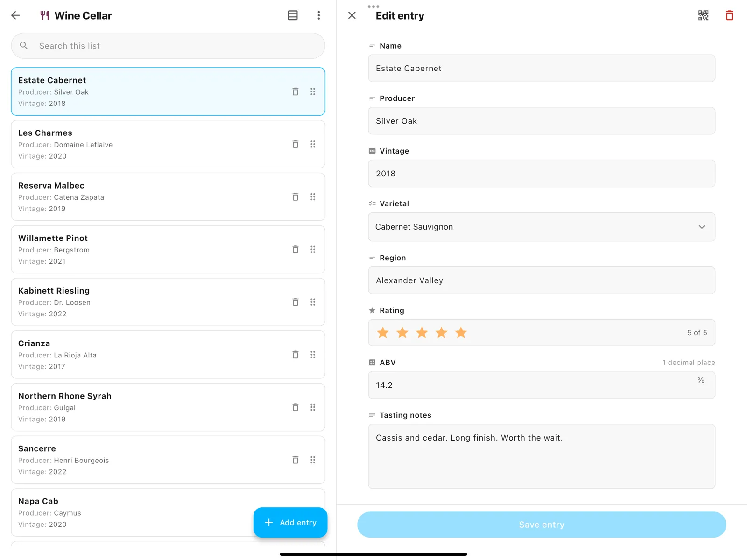Screen dimensions: 747x560
Task: Grab the Crianza drag handle
Action: pyautogui.click(x=313, y=355)
